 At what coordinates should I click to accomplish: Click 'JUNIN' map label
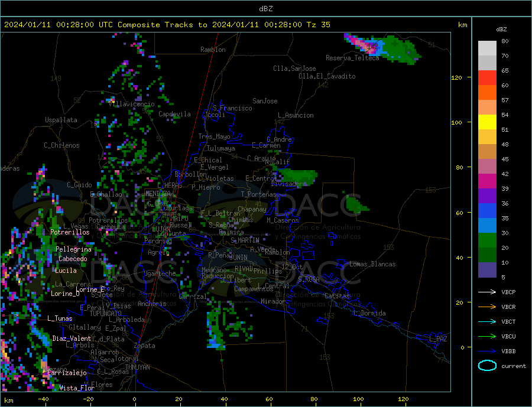tap(238, 258)
